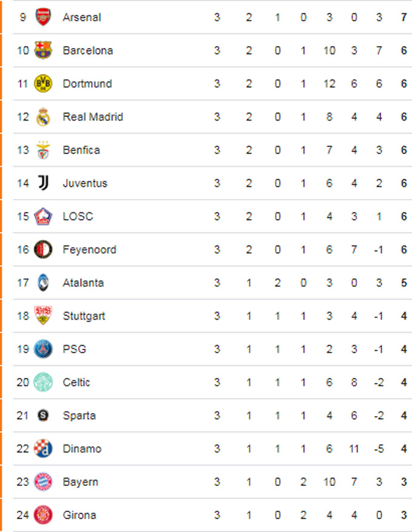Open the Sparta team link
This screenshot has height=532, width=412.
pyautogui.click(x=79, y=416)
